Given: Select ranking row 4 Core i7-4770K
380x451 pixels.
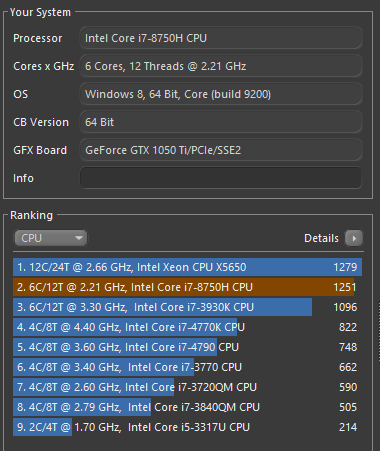Looking at the screenshot, I should click(x=188, y=327).
